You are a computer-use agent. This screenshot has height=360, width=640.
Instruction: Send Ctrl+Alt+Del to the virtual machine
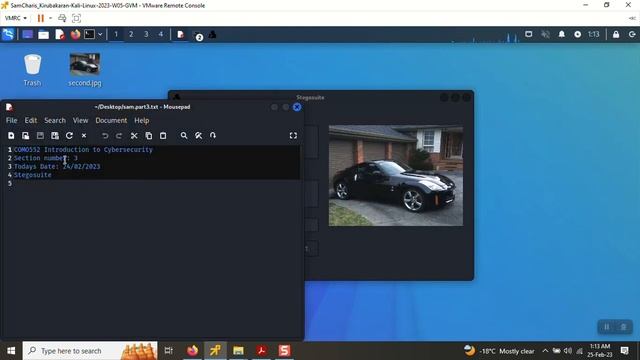tap(62, 18)
